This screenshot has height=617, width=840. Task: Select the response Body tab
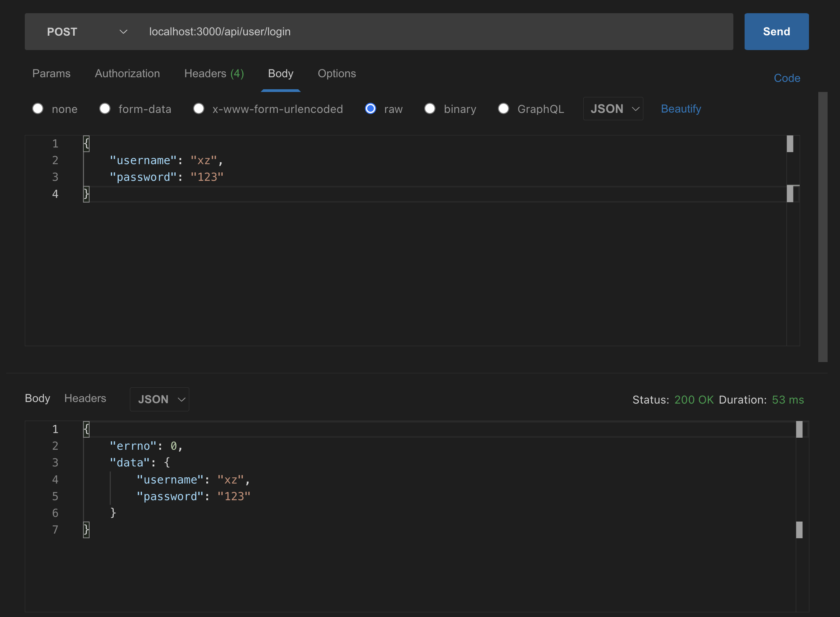click(38, 399)
